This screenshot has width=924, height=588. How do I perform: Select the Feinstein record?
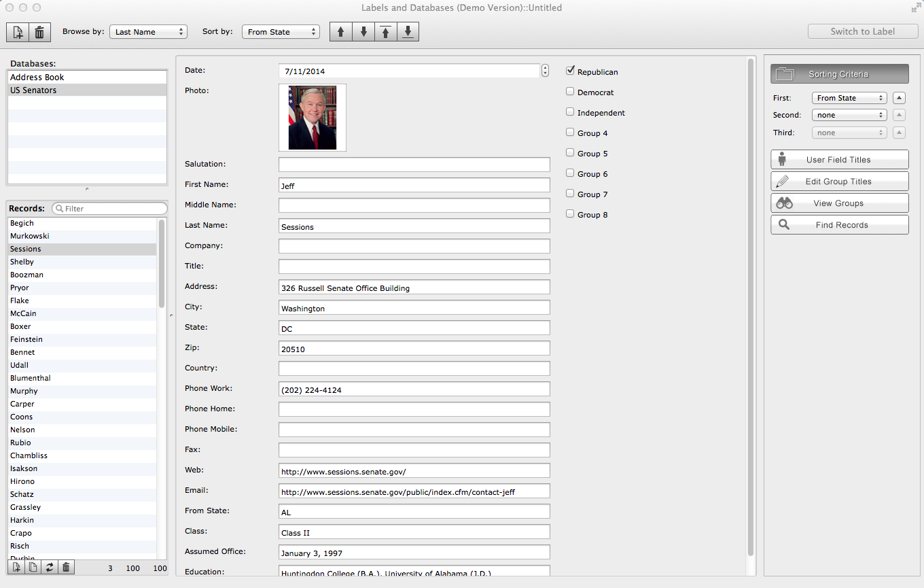point(82,339)
